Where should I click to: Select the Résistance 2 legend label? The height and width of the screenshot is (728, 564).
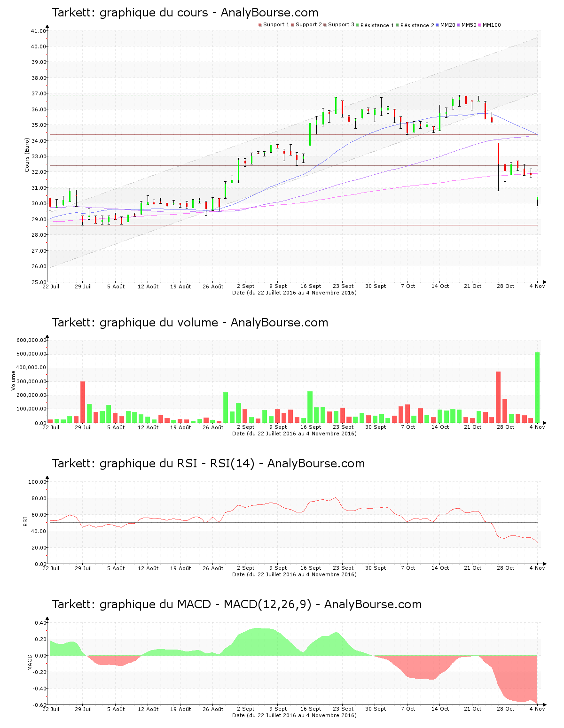click(417, 25)
